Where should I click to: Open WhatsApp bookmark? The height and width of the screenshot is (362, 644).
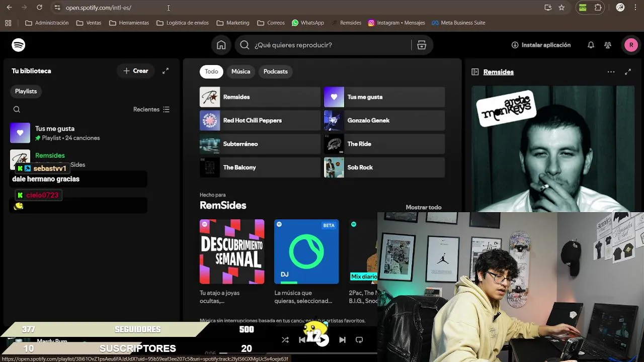[308, 23]
